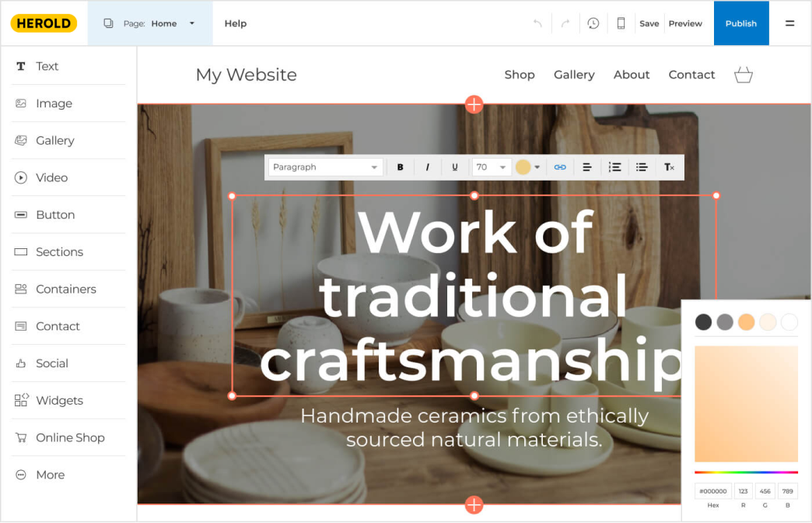Expand the text color dropdown arrow
Image resolution: width=812 pixels, height=523 pixels.
537,167
